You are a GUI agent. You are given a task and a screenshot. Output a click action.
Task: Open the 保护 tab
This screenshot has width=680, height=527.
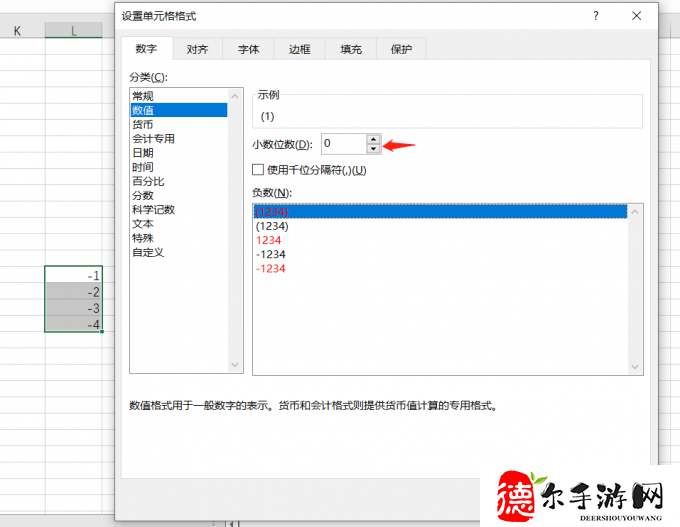[x=401, y=49]
